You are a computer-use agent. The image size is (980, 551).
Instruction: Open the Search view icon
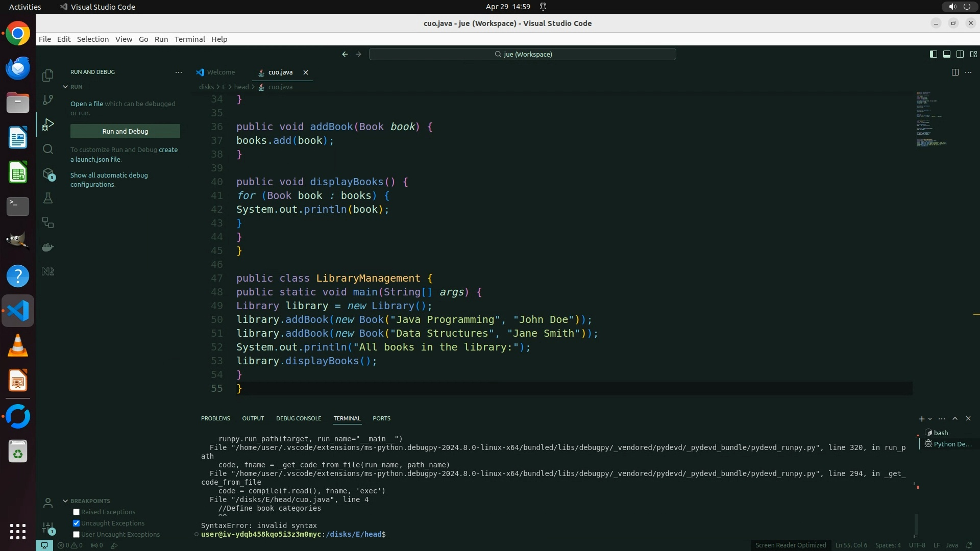click(48, 149)
